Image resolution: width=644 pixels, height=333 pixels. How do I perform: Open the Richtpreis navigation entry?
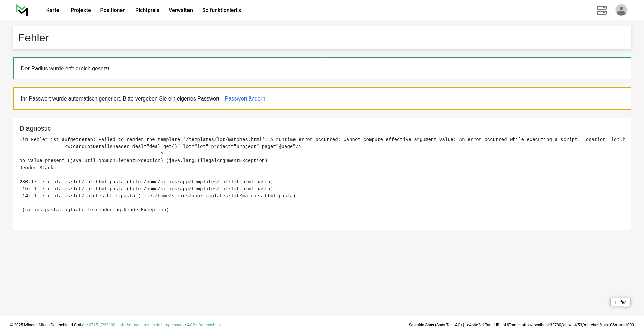point(147,10)
